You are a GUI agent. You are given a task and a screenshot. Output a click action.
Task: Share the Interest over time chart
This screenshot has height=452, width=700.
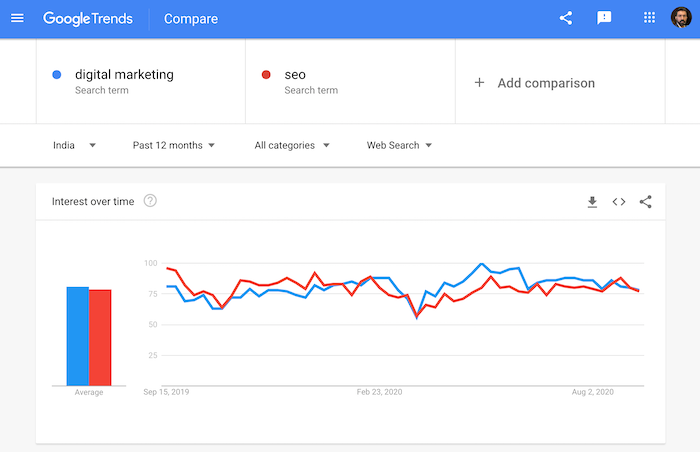pyautogui.click(x=646, y=202)
